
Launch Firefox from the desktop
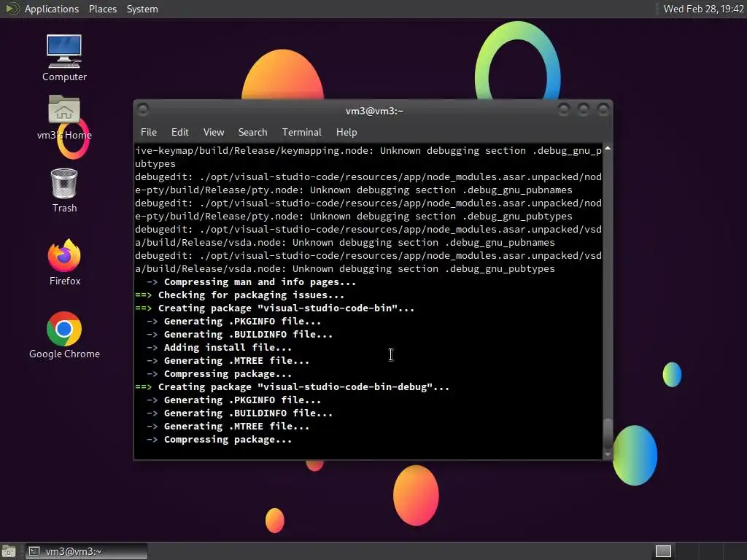pos(64,262)
